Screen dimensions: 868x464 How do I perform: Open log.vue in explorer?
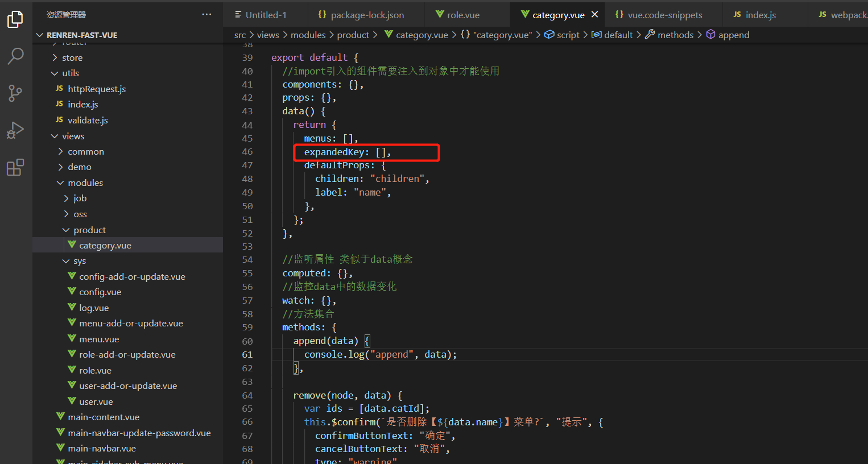click(127, 308)
